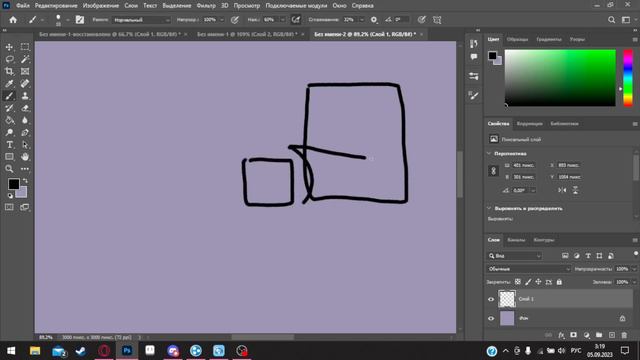Toggle width-height link in Properties
The image size is (640, 360).
pyautogui.click(x=493, y=171)
